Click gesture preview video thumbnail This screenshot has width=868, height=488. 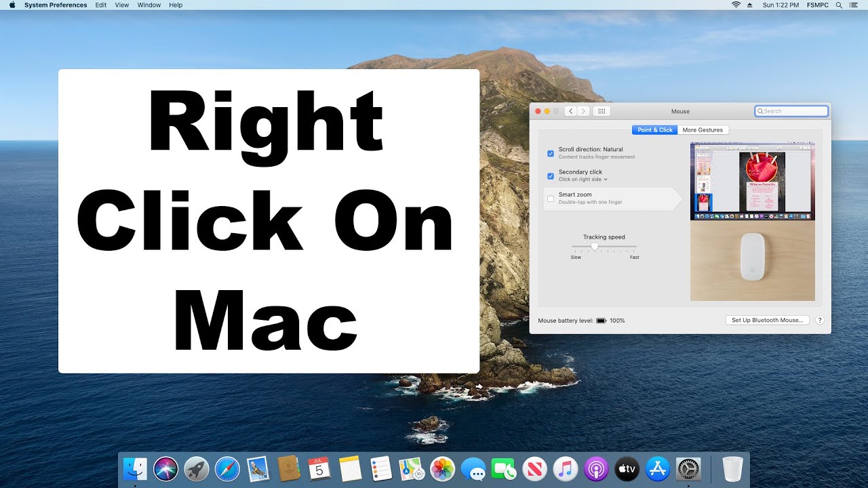(753, 222)
